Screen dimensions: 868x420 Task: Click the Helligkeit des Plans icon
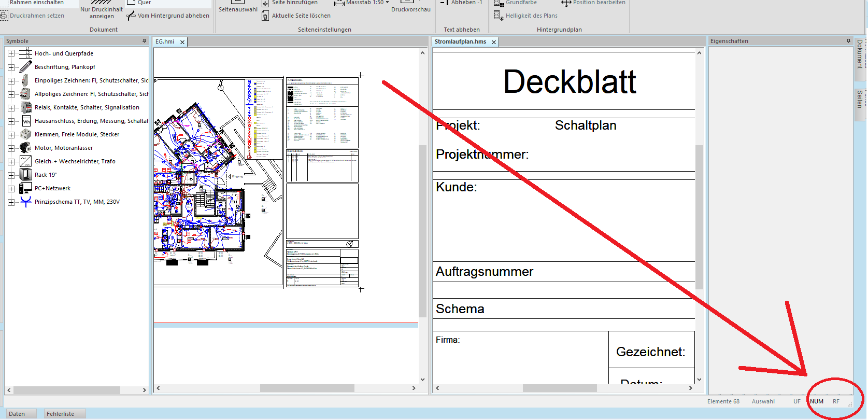pyautogui.click(x=499, y=16)
